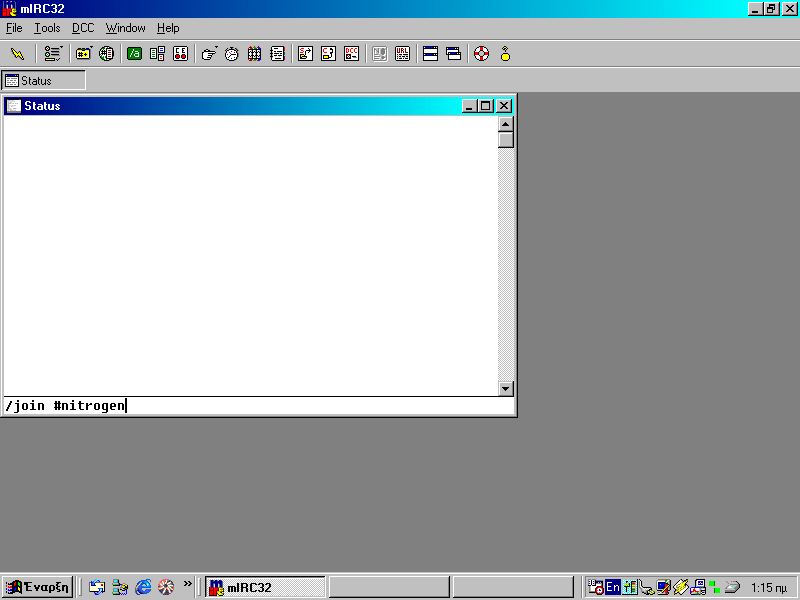Open the Timer stopwatch icon
Viewport: 800px width, 600px height.
[x=232, y=54]
